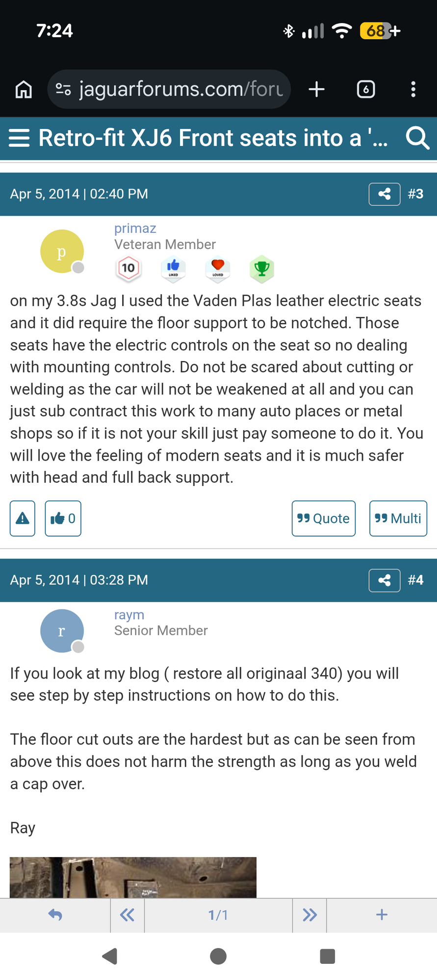437x980 pixels.
Task: Tap the browser home icon
Action: coord(24,90)
